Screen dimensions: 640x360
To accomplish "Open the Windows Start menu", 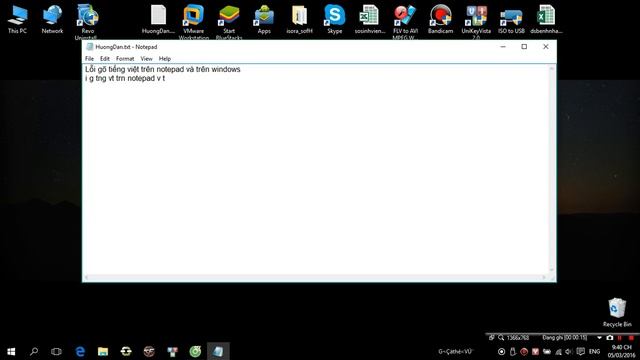I will coord(11,351).
